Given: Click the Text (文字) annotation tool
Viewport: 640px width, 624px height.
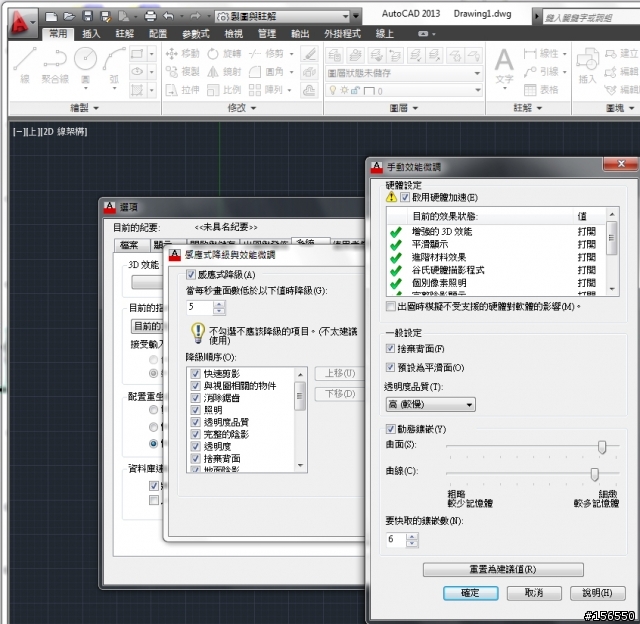Looking at the screenshot, I should click(x=504, y=65).
